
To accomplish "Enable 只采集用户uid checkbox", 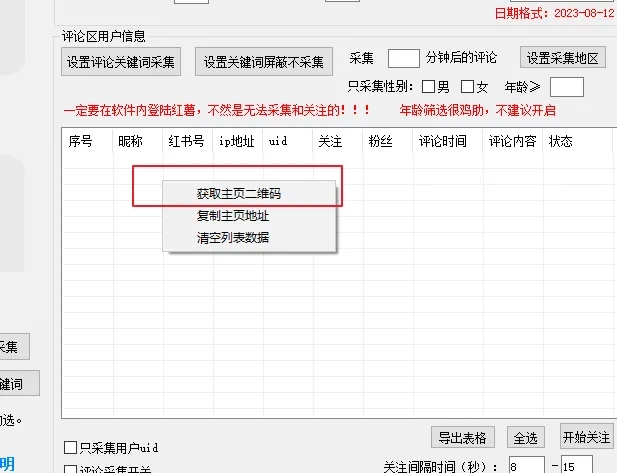I will coord(70,447).
